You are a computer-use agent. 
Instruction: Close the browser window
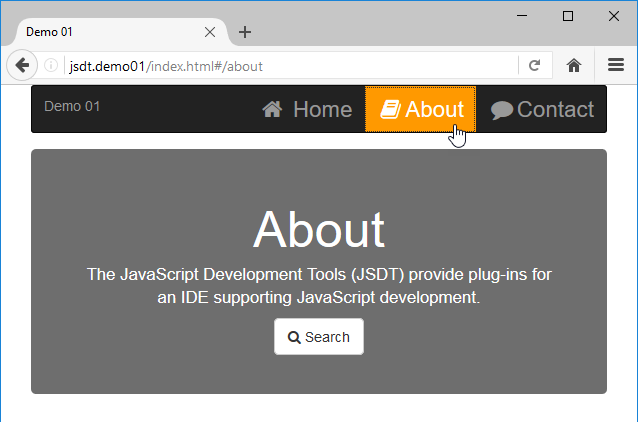click(x=614, y=16)
